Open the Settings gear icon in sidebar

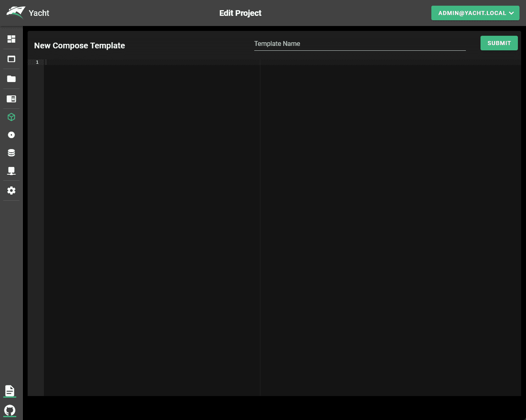(11, 191)
